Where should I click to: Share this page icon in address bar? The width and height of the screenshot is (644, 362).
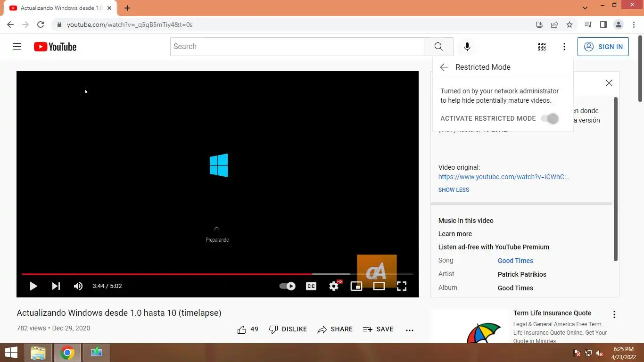click(554, 25)
